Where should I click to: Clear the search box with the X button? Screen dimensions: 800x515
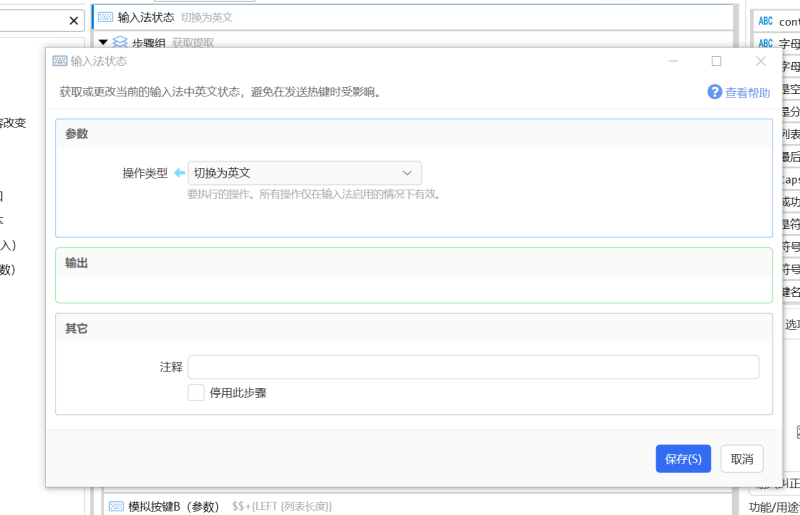tap(74, 20)
